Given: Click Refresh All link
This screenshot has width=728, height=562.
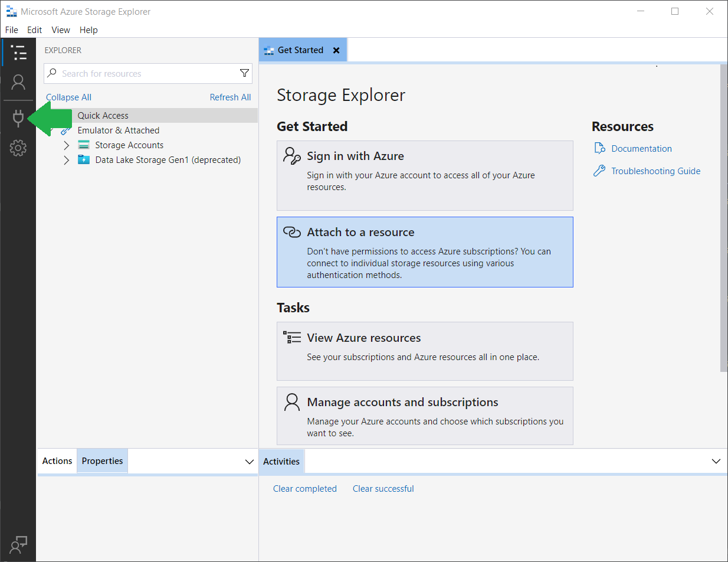Looking at the screenshot, I should point(230,97).
